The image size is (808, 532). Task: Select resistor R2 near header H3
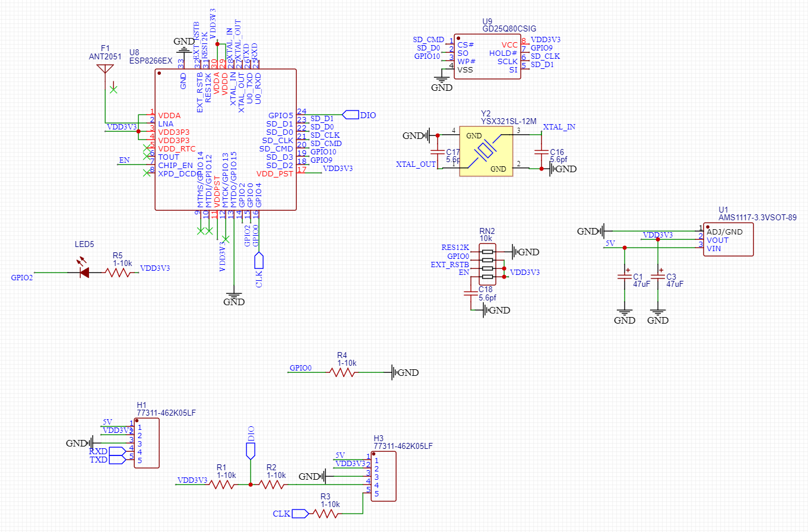pos(272,484)
